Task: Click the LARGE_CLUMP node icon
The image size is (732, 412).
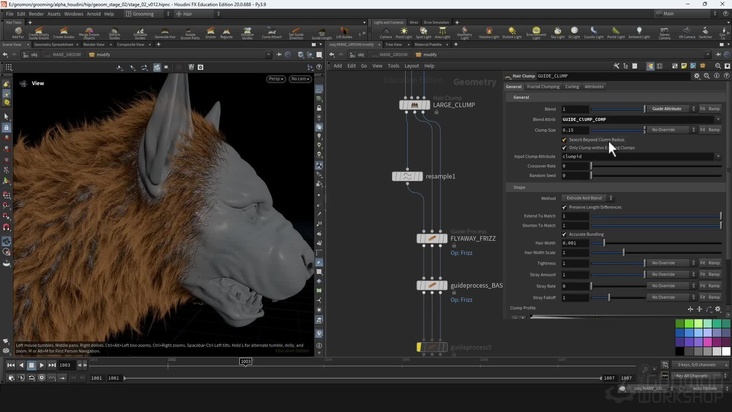Action: coord(415,105)
